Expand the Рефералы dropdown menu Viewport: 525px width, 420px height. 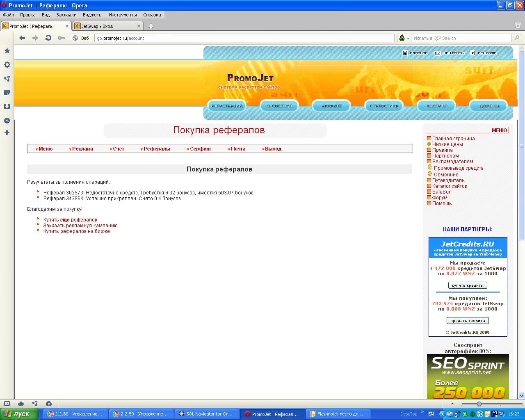(155, 149)
